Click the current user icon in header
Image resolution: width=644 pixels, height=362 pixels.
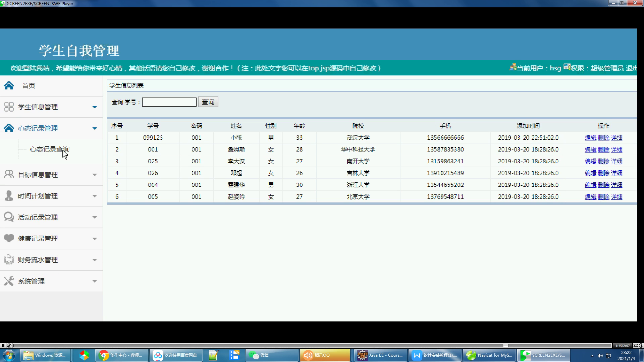pos(513,67)
